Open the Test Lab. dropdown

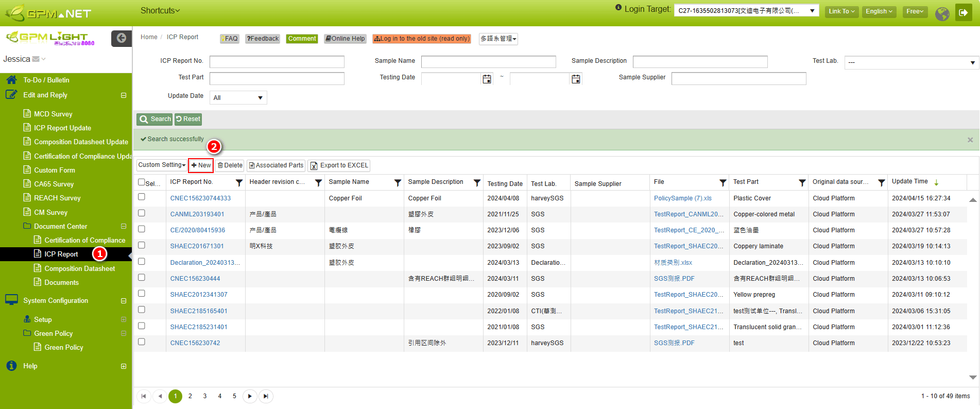[x=910, y=63]
